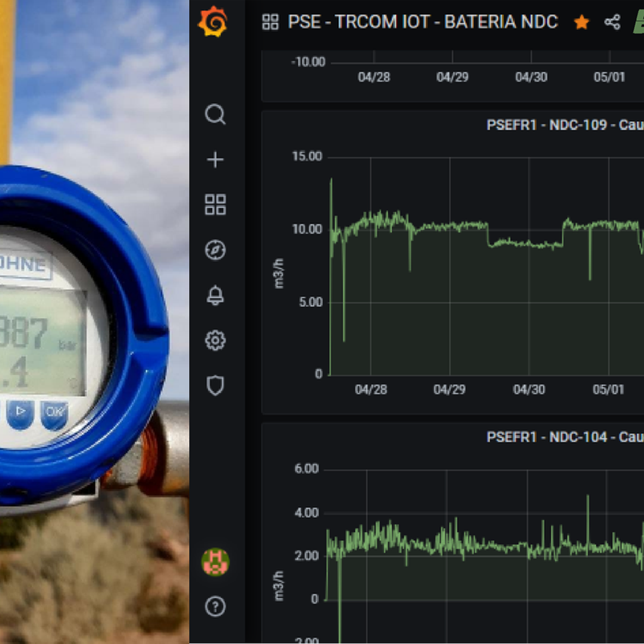644x644 pixels.
Task: Click inside the NDC-104 flow graph
Action: (485, 574)
